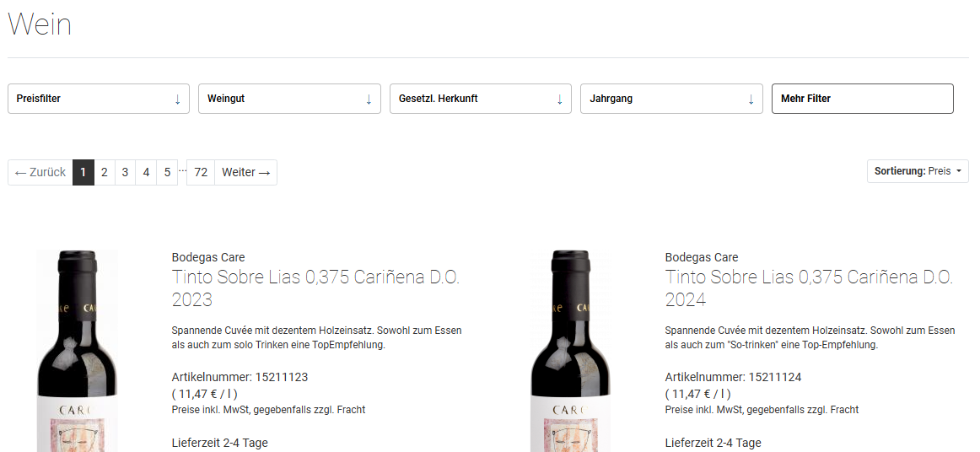Screen dimensions: 980x452
Task: Open Tinto Sobre Lias Cariñena 2024 title link
Action: pos(808,288)
